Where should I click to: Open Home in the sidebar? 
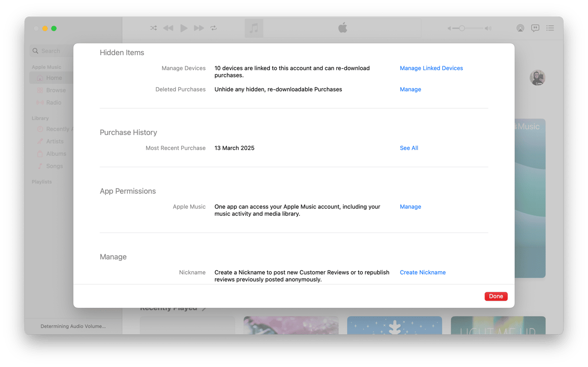(x=51, y=78)
